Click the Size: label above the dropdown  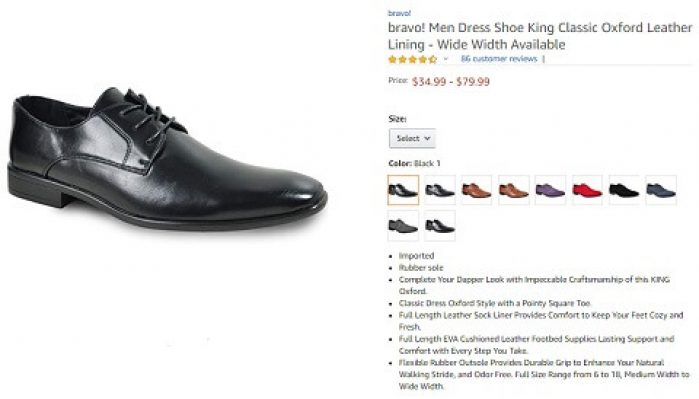[397, 119]
